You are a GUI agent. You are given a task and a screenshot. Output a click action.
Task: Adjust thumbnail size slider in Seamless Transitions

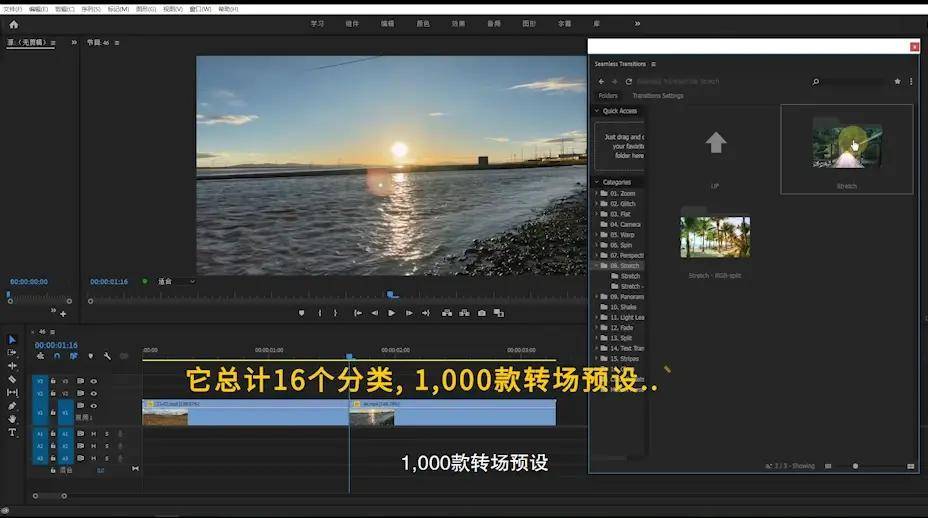click(855, 466)
